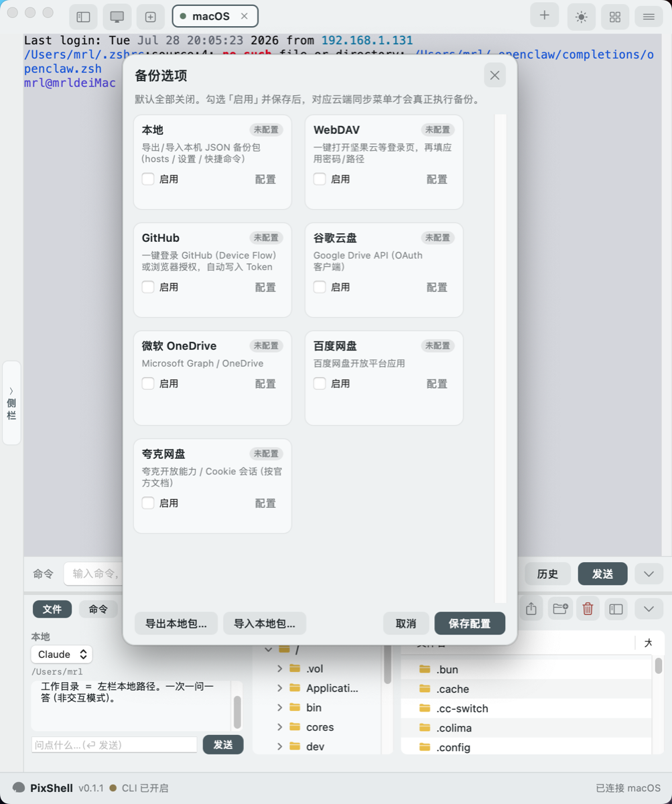This screenshot has width=672, height=804.
Task: Click 配置 on the 百度网盘 card
Action: tap(437, 383)
